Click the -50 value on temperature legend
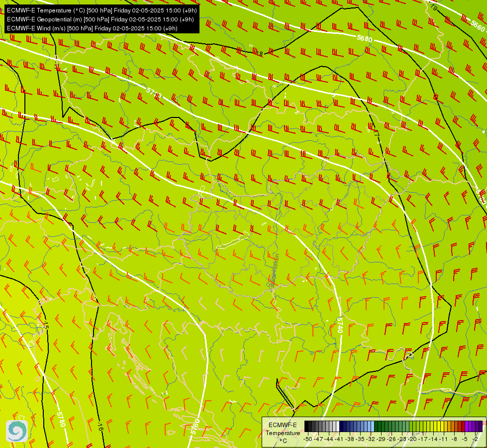Image resolution: width=487 pixels, height=448 pixels. (x=307, y=439)
